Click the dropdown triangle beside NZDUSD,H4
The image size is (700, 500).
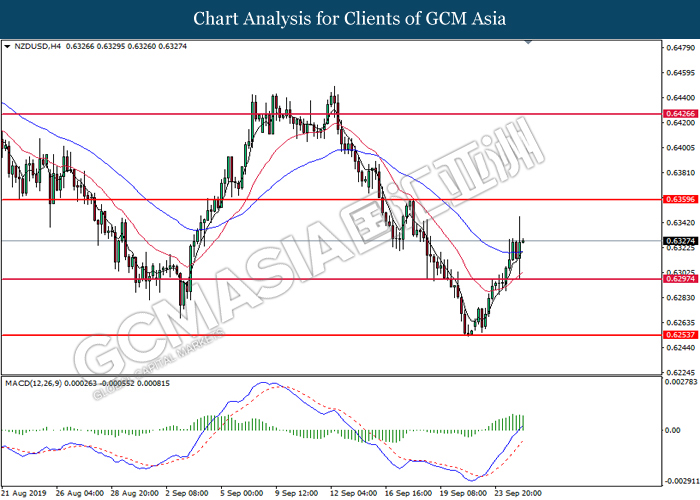7,46
